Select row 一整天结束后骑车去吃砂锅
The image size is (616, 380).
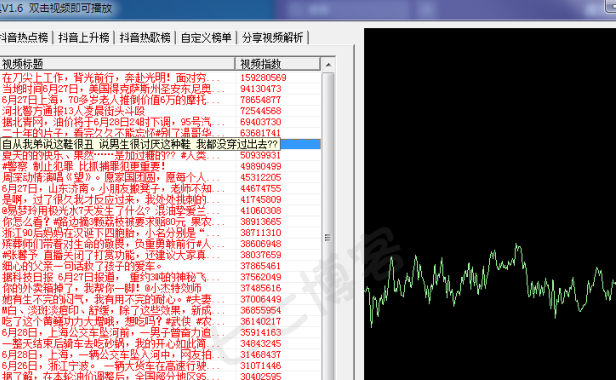pos(160,343)
